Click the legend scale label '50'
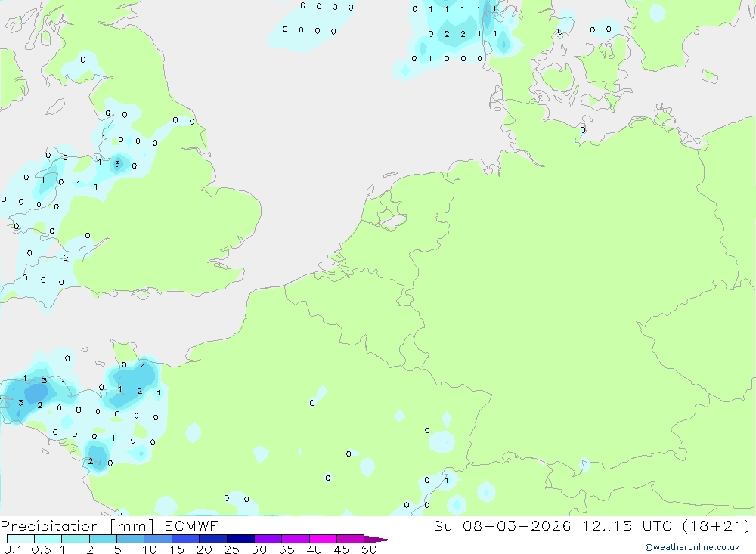 click(370, 549)
